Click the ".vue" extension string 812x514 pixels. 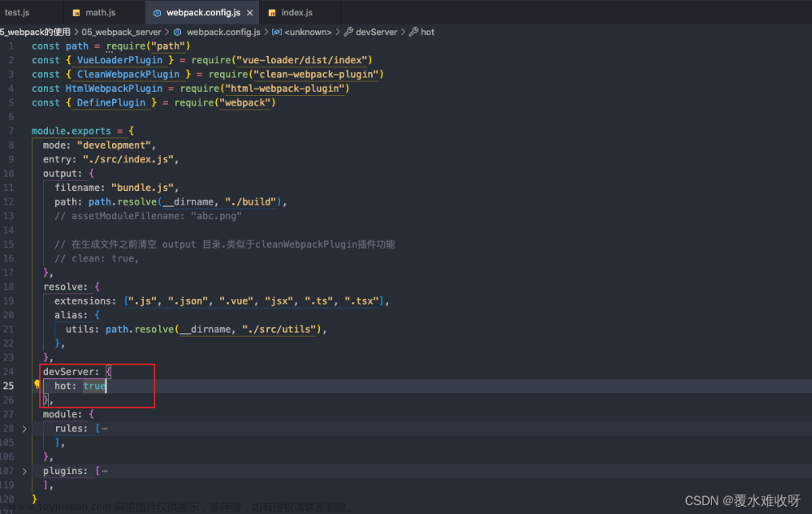[x=236, y=300]
